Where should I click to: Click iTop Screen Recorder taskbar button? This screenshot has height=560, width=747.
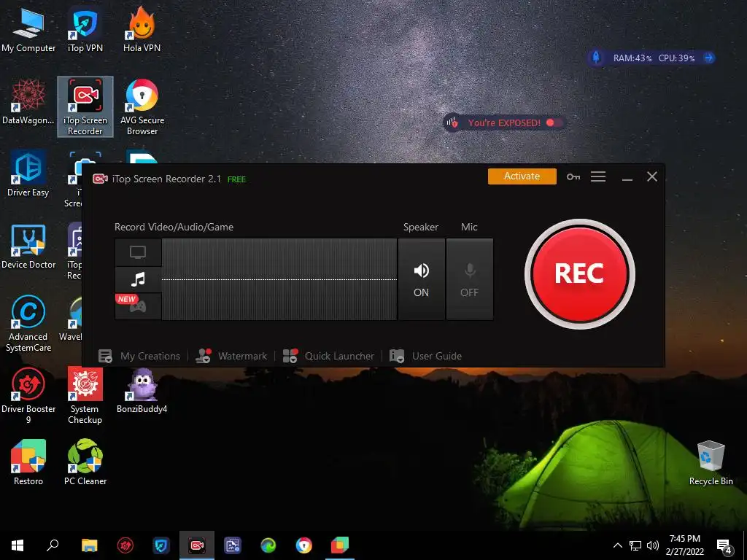[197, 545]
